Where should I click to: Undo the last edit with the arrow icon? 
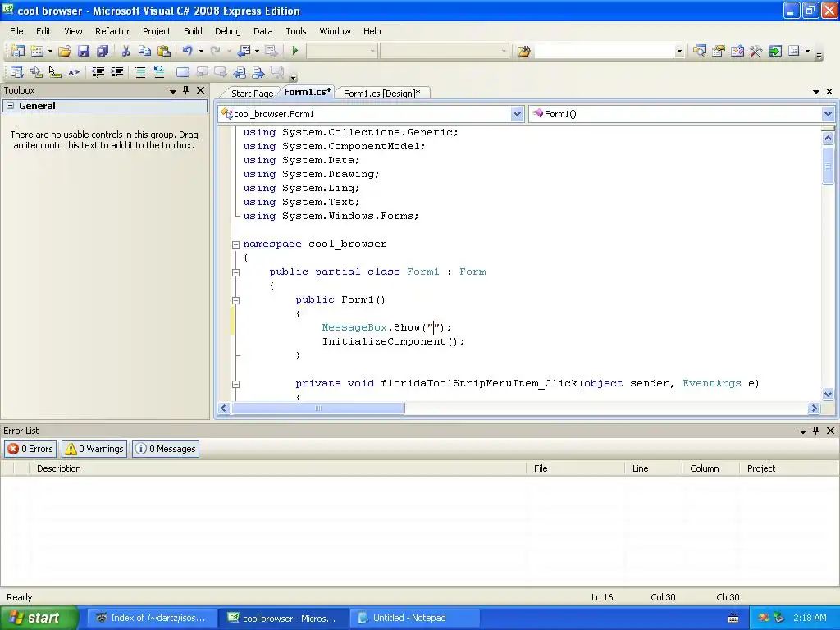point(187,51)
